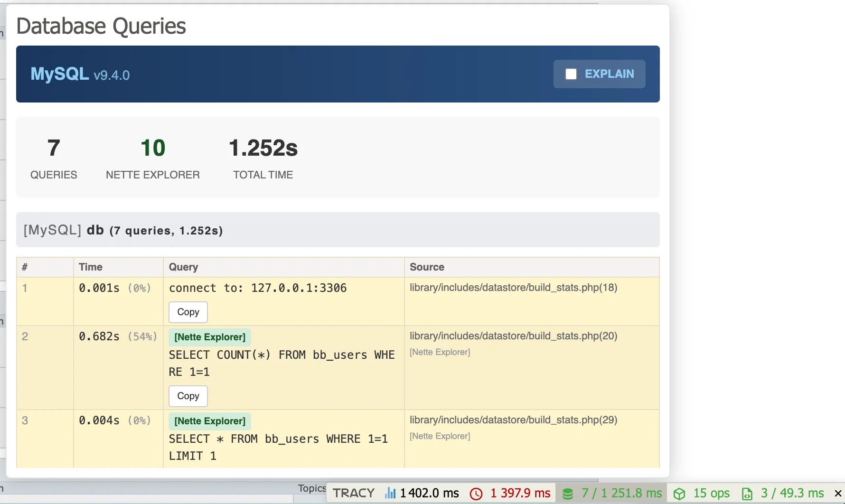Select the connect to: 127.0.0.1:3306 text
The height and width of the screenshot is (504, 845).
tap(258, 288)
